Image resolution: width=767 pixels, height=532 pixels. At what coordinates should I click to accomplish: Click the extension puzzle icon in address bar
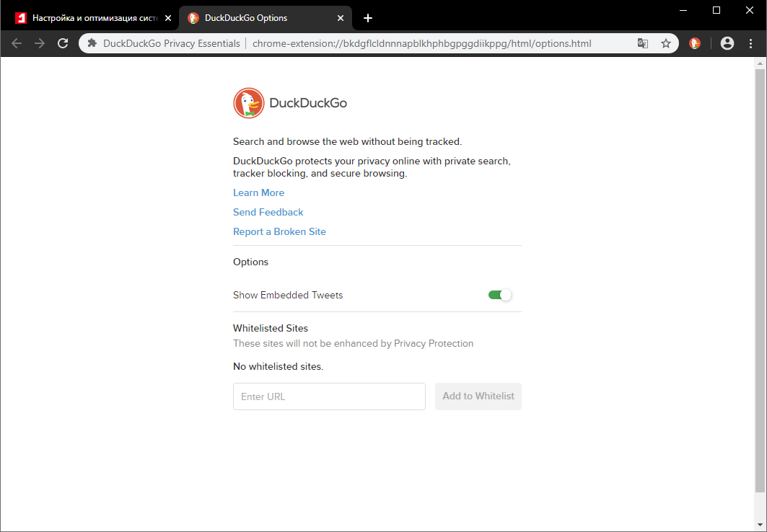tap(92, 43)
